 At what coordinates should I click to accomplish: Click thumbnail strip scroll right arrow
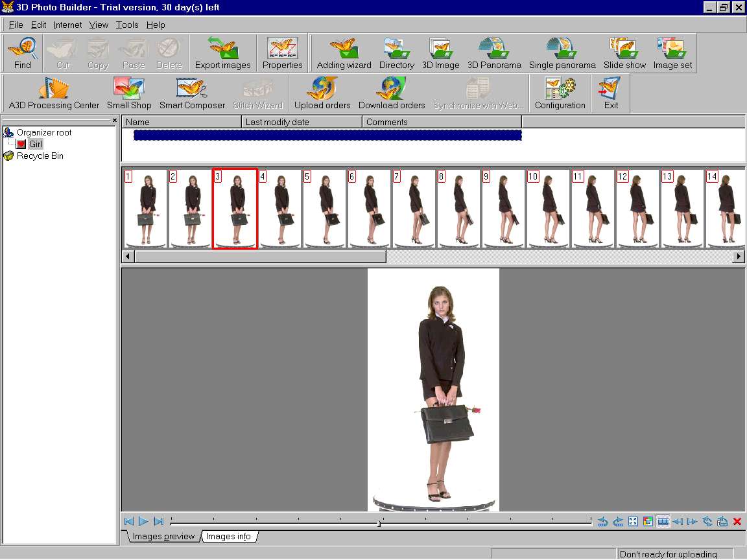739,256
